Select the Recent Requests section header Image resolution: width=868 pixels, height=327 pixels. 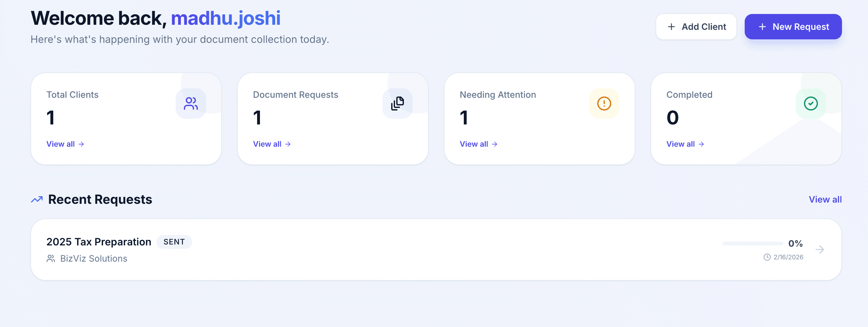(x=100, y=199)
